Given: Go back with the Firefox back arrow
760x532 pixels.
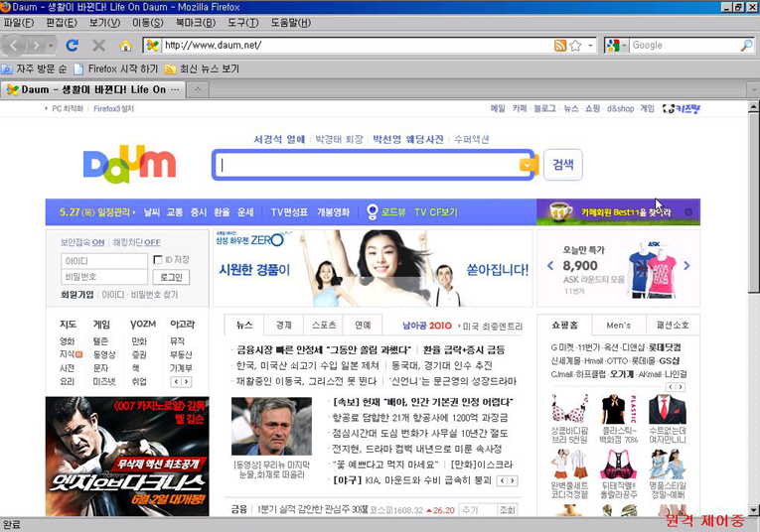Looking at the screenshot, I should pyautogui.click(x=14, y=46).
